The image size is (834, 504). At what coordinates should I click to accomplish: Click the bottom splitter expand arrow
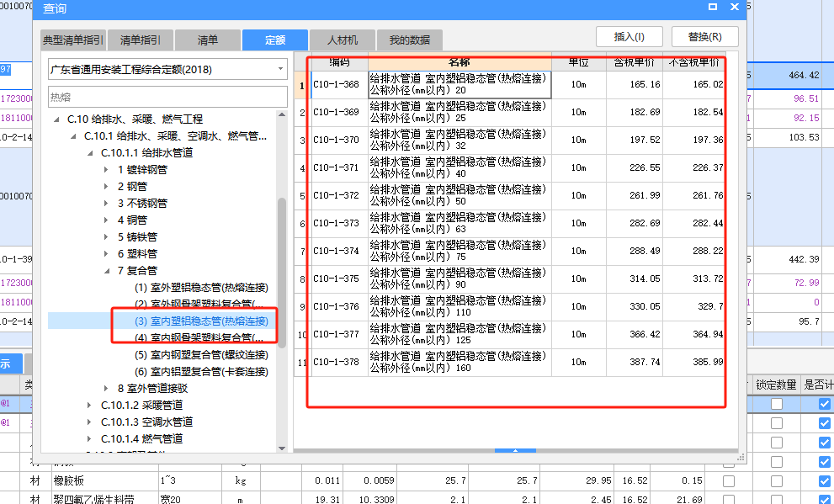click(515, 451)
